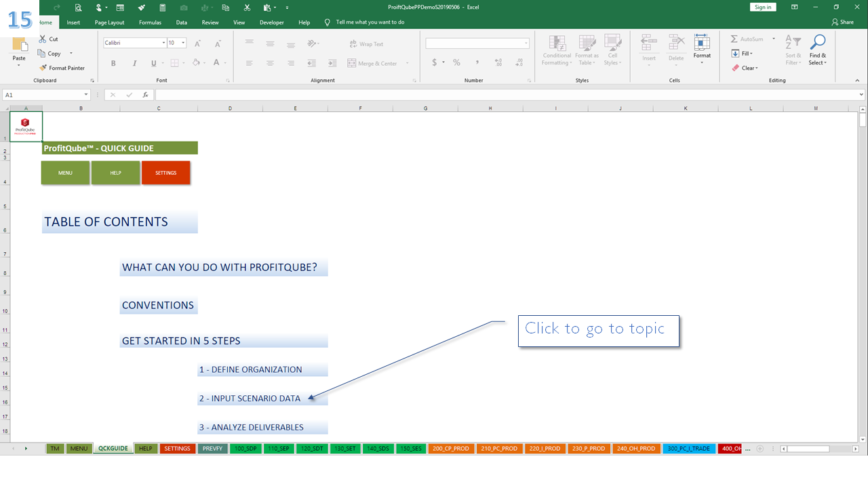Click the Middle Align icon
This screenshot has height=488, width=868.
[x=270, y=43]
